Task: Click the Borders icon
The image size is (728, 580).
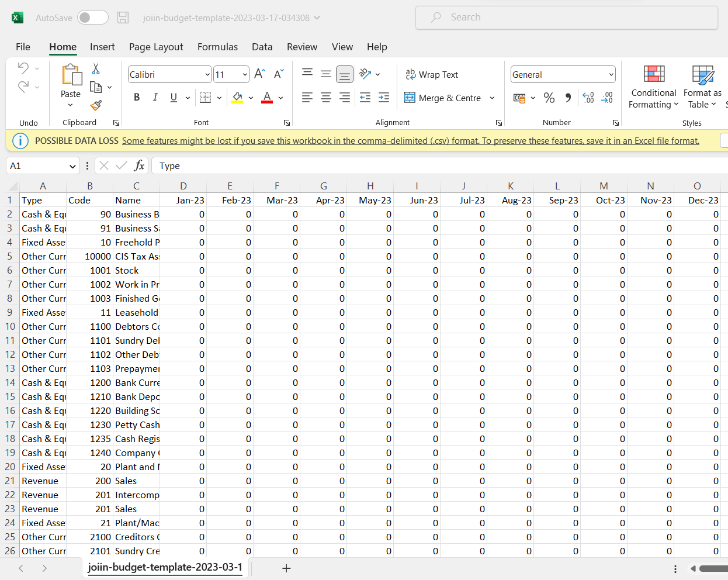Action: click(x=205, y=97)
